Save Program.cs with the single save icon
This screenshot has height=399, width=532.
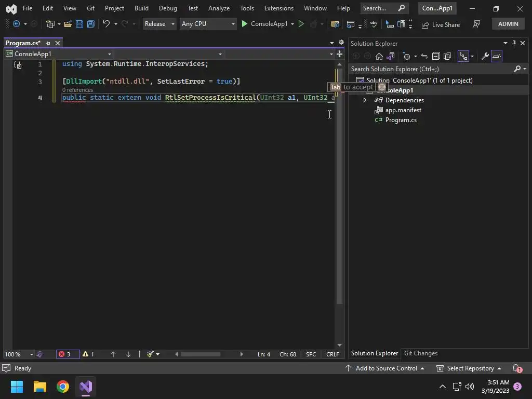point(79,24)
